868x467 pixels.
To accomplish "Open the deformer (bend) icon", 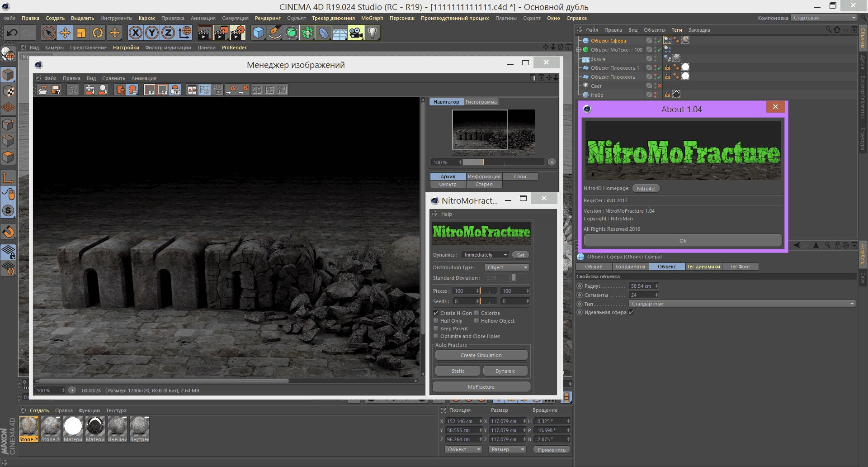I will click(x=324, y=33).
